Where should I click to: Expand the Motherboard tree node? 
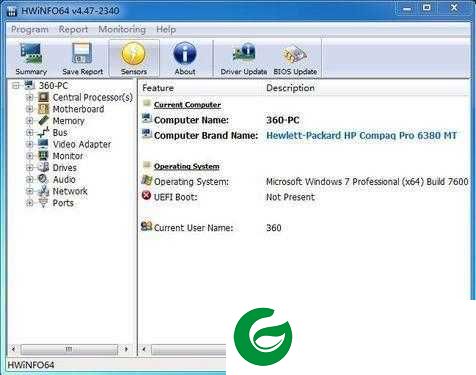point(29,109)
